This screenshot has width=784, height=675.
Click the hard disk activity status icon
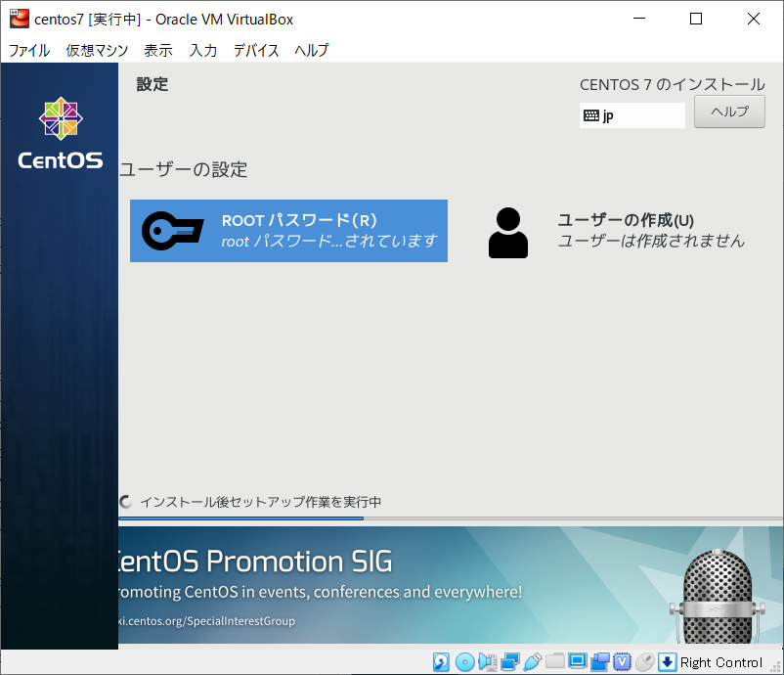tap(442, 662)
